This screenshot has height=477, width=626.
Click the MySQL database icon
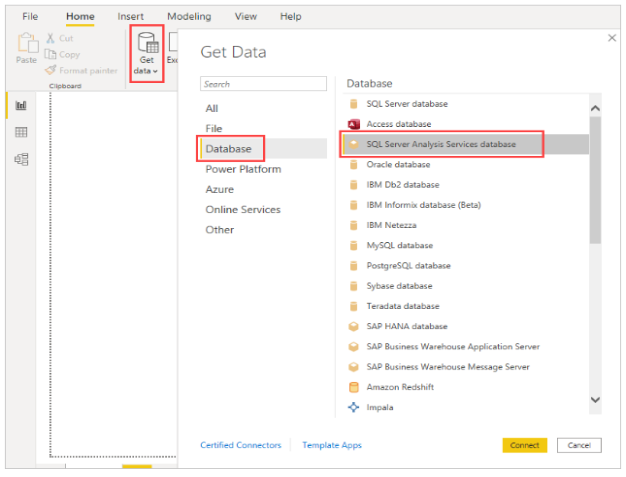pyautogui.click(x=353, y=245)
